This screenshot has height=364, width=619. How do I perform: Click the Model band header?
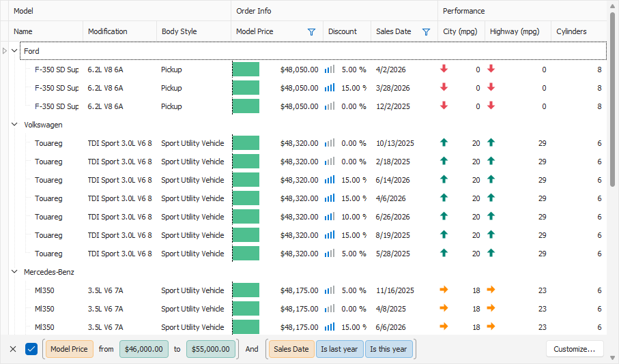[x=119, y=11]
